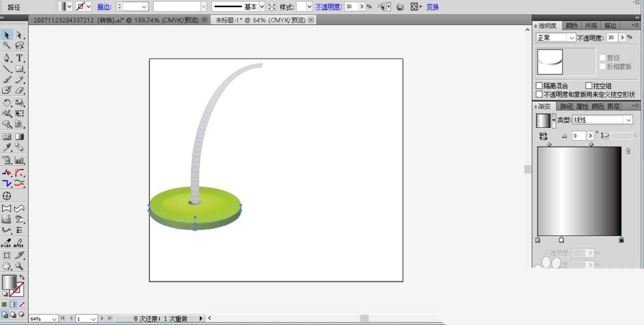
Task: Enable the 挖空组 checkbox
Action: coord(589,86)
